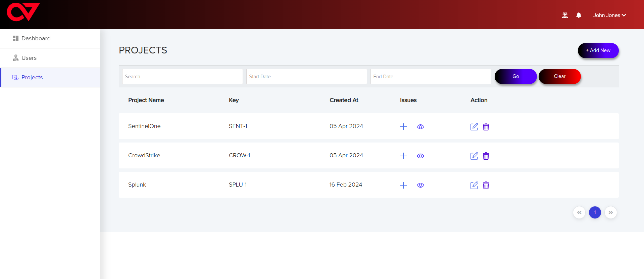Viewport: 644px width, 279px height.
Task: Click the CROW-1 key cell
Action: pos(240,155)
